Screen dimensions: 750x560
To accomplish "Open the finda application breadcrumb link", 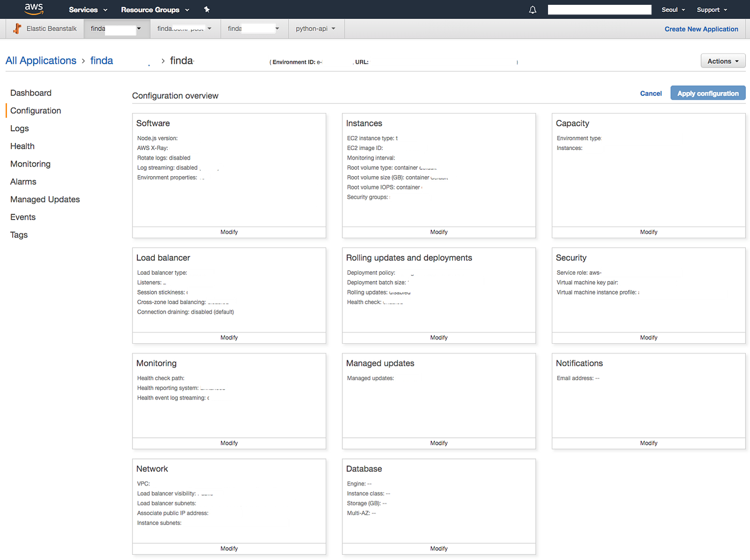I will tap(102, 60).
